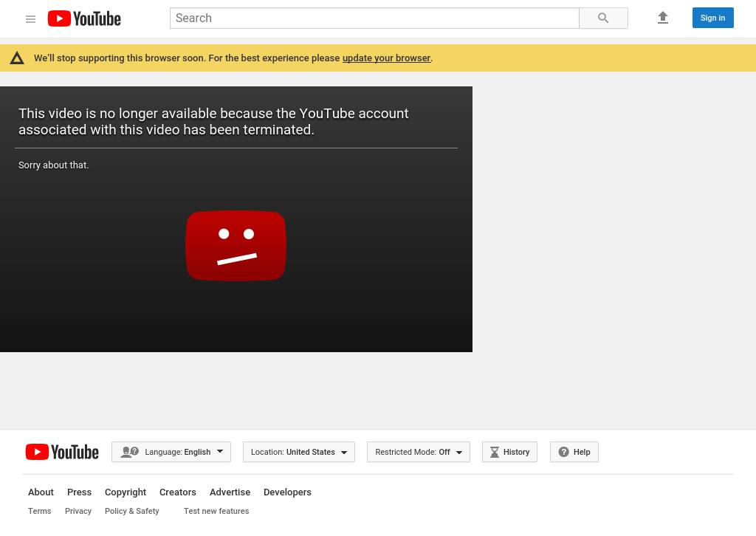Expand the Language: English dropdown

click(x=171, y=452)
